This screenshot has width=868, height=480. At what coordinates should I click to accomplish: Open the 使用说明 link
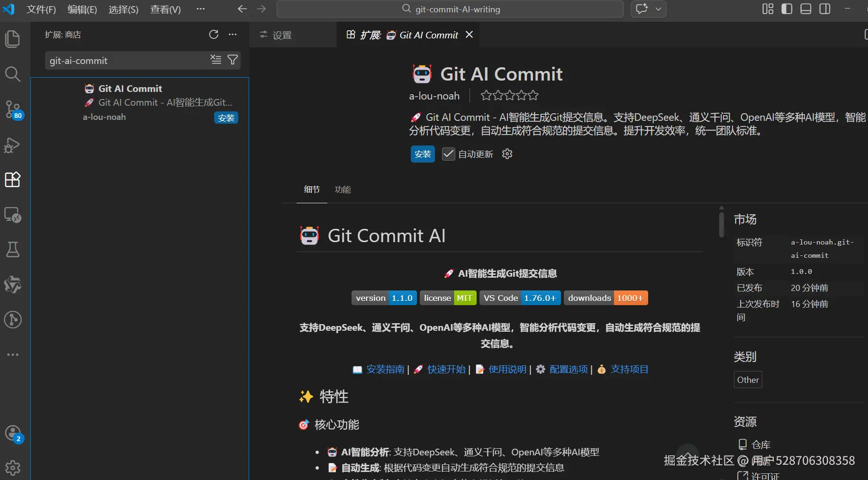tap(507, 369)
